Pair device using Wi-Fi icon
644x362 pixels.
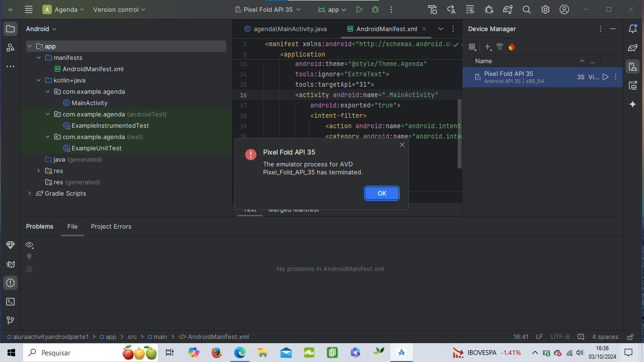click(x=500, y=47)
